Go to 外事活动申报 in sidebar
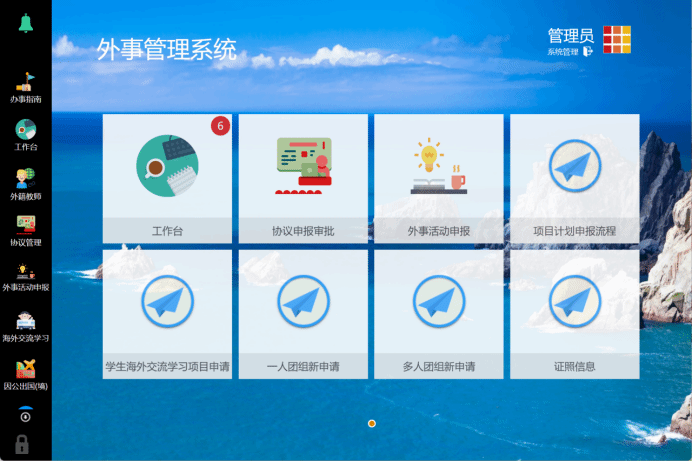Image resolution: width=692 pixels, height=461 pixels. tap(25, 276)
